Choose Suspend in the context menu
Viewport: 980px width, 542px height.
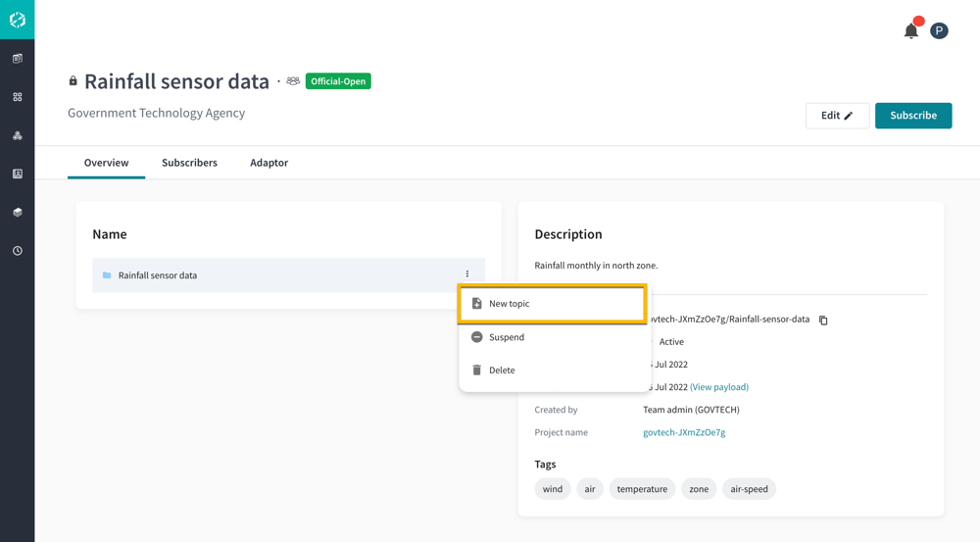[x=507, y=337]
